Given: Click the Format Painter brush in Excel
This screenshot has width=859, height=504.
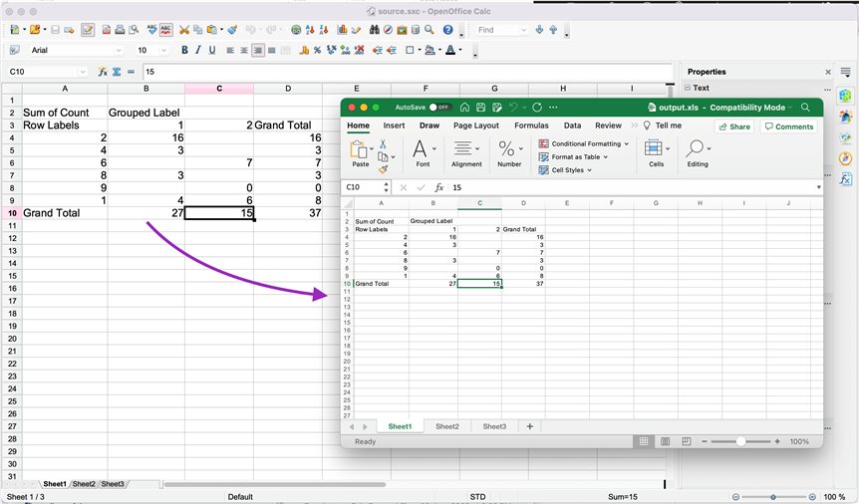Looking at the screenshot, I should click(x=384, y=170).
